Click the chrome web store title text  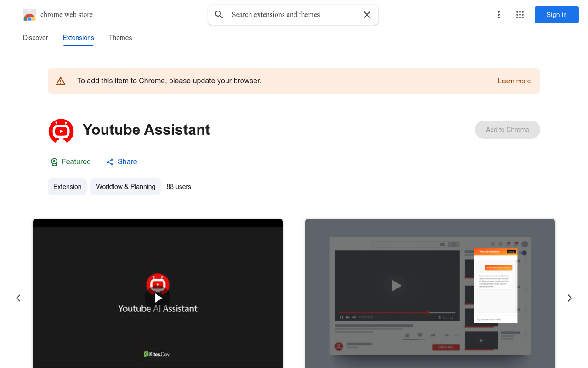tap(67, 15)
